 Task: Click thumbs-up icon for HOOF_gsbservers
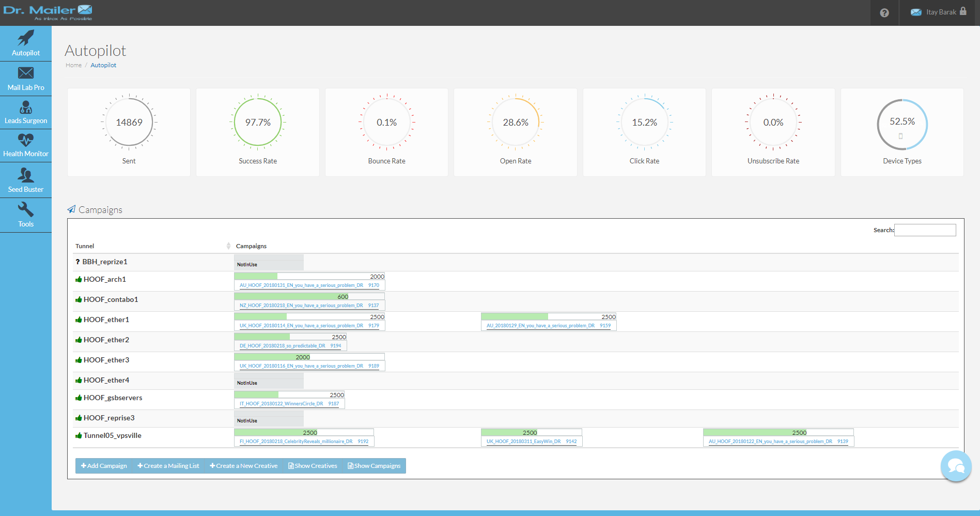[79, 398]
